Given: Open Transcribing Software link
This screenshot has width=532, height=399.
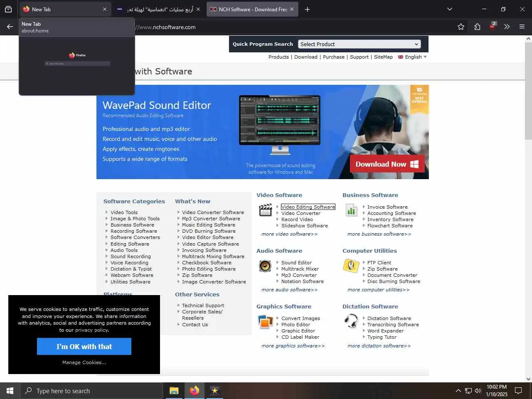Looking at the screenshot, I should coord(393,325).
